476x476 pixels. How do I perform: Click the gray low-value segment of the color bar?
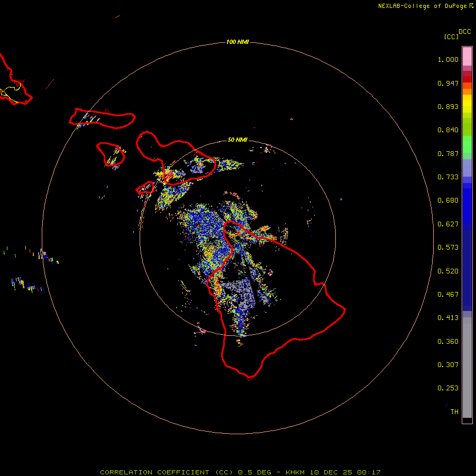coord(467,368)
